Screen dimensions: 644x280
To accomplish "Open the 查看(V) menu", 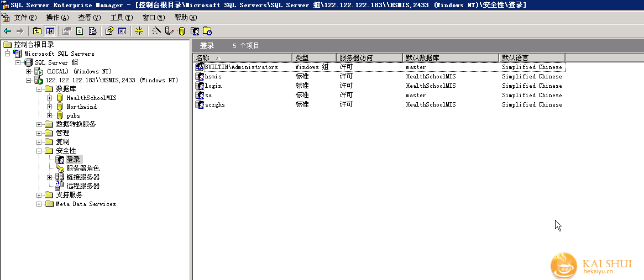I will pos(90,18).
